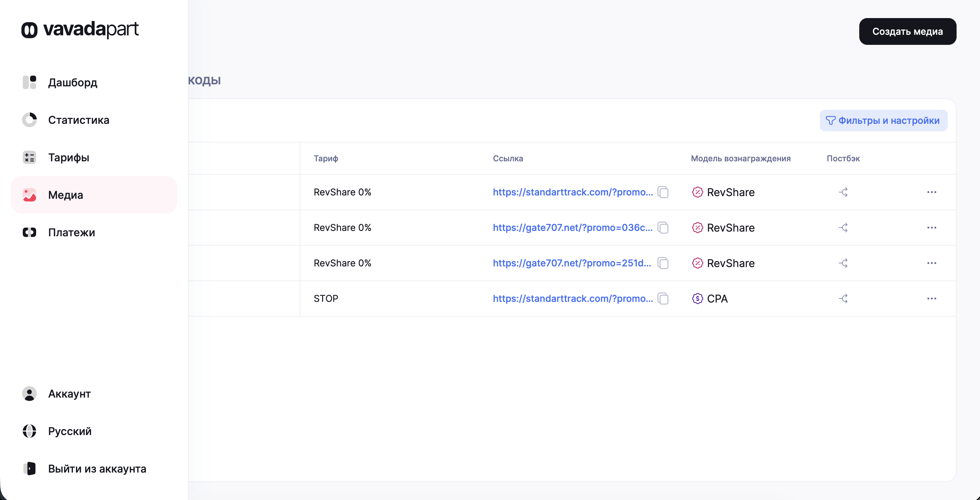Expand actions menu for gate707 promo=036c row
The image size is (980, 500).
coord(931,228)
